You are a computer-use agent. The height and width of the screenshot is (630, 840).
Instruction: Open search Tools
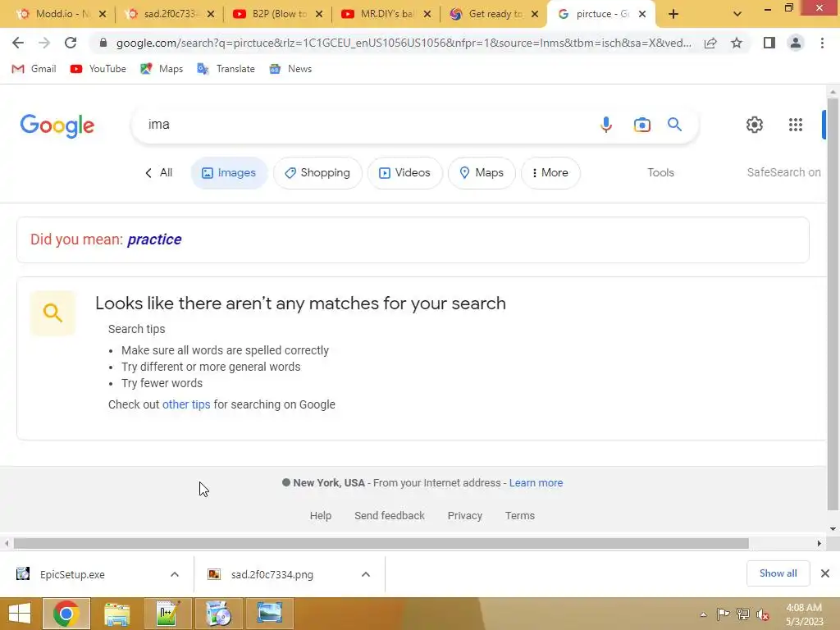660,172
